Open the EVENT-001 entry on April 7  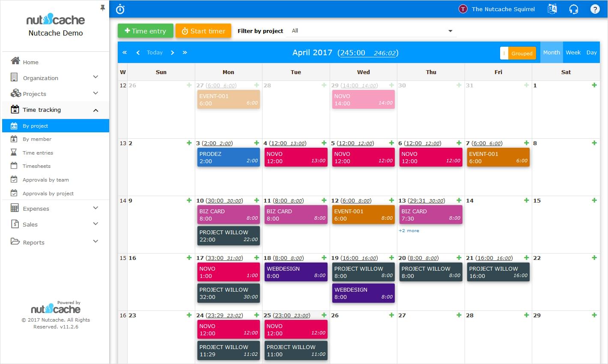pyautogui.click(x=498, y=157)
